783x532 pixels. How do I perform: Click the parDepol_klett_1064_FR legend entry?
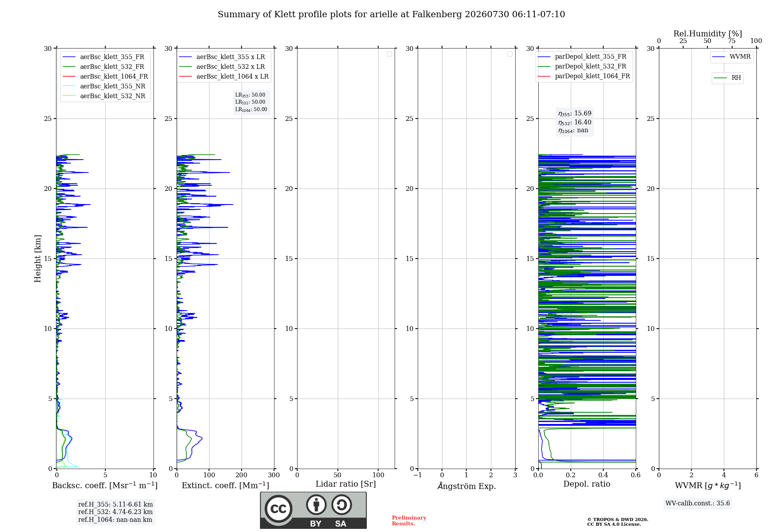pos(584,76)
